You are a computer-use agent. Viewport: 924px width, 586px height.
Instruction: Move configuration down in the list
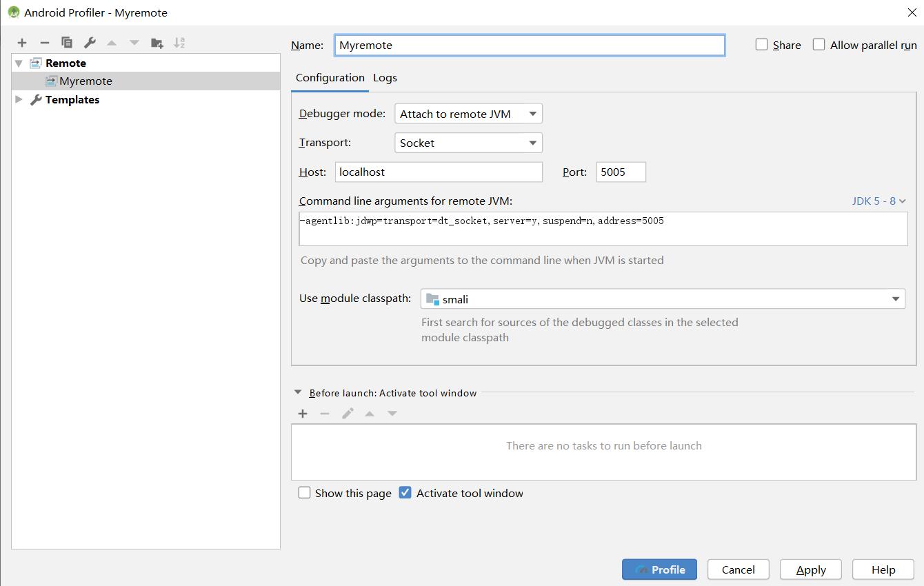134,43
